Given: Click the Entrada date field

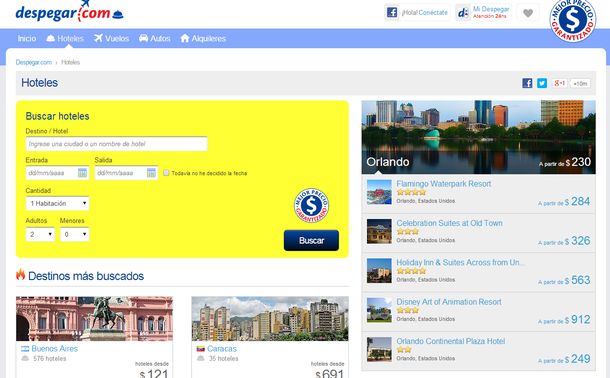Looking at the screenshot, I should (57, 173).
